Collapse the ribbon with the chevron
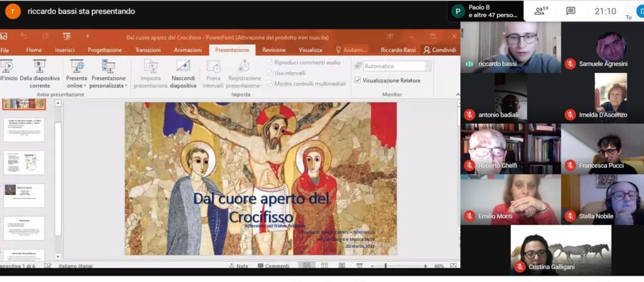Viewport: 644px width, 282px height. pyautogui.click(x=458, y=94)
